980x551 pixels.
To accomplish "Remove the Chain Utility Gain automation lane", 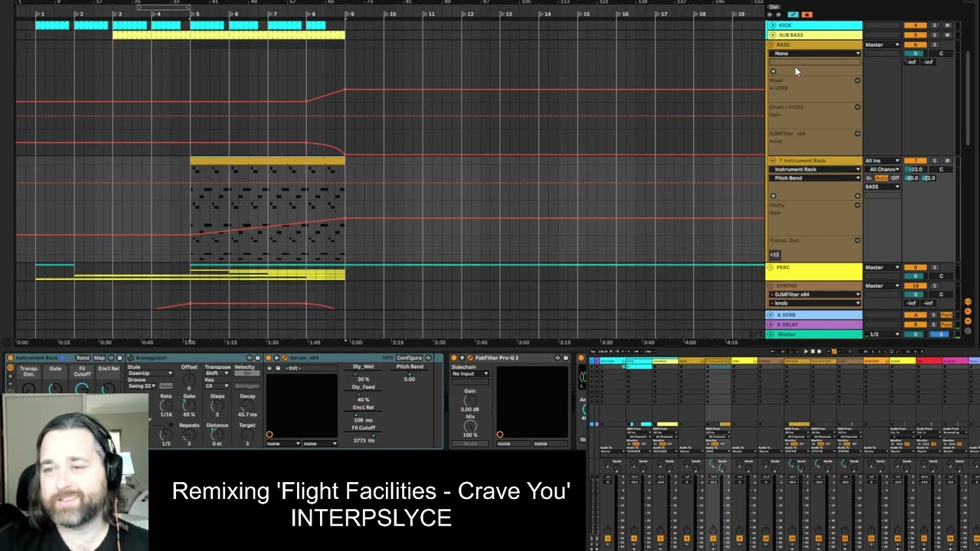I will click(x=857, y=107).
